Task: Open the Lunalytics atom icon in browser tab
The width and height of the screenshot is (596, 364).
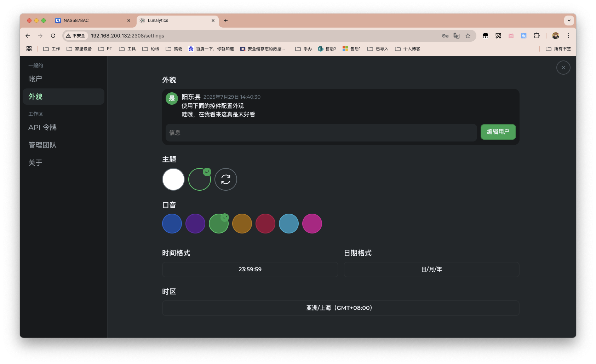Action: click(x=143, y=21)
